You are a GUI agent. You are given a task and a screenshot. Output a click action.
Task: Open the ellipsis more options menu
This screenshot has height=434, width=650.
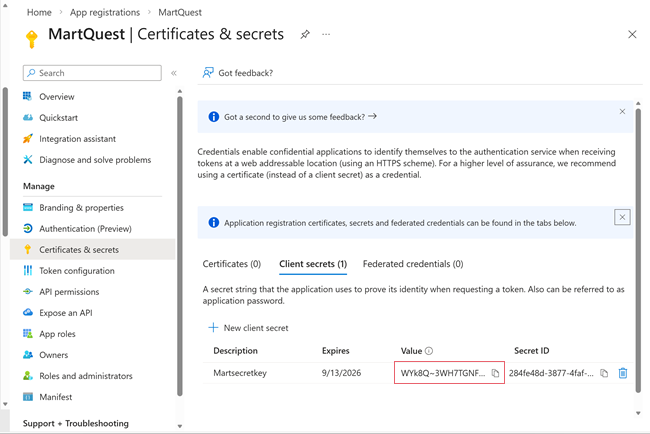tap(326, 34)
